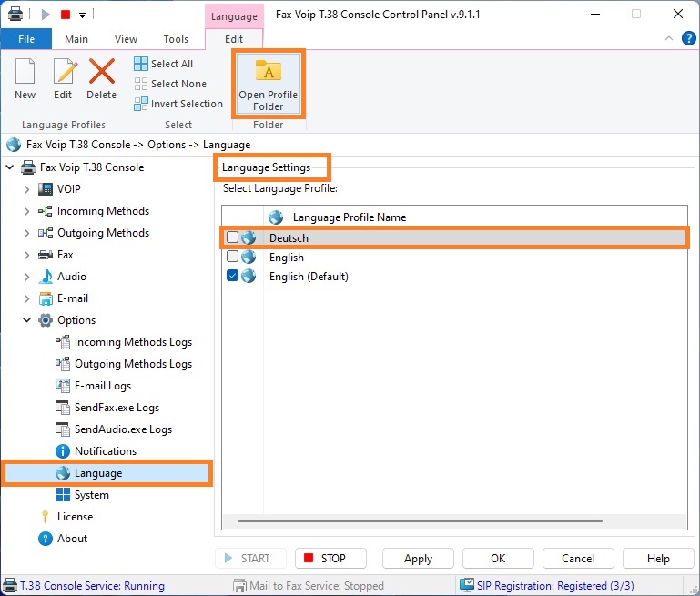The height and width of the screenshot is (596, 700).
Task: Select the Fax machine icon in tree
Action: [x=46, y=255]
